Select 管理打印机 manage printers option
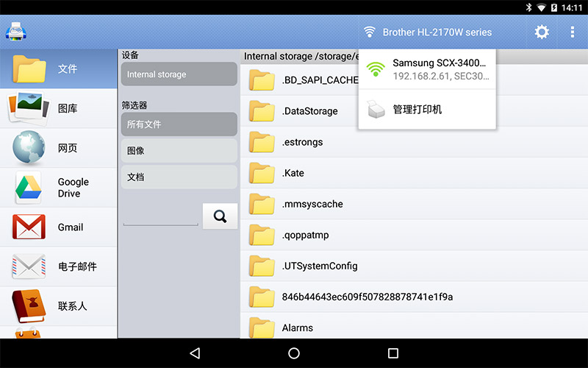This screenshot has height=368, width=588. [428, 110]
